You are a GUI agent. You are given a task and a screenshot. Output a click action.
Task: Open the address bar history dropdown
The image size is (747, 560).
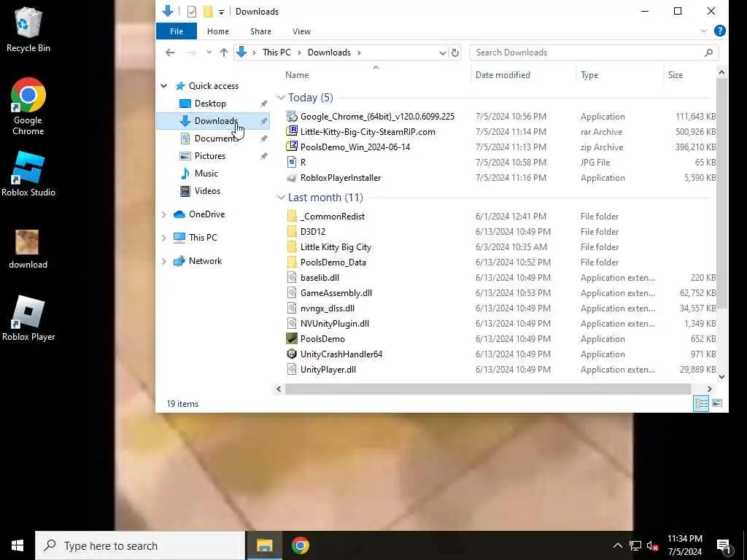442,52
